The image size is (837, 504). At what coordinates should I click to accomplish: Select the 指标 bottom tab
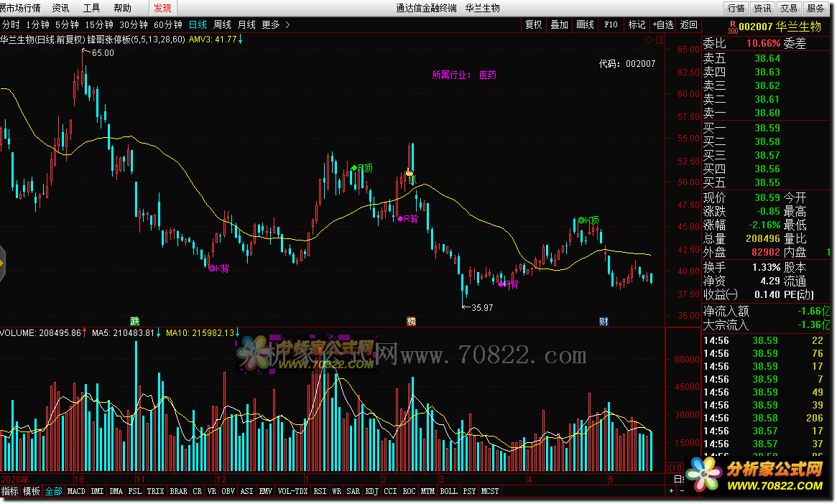tap(9, 491)
